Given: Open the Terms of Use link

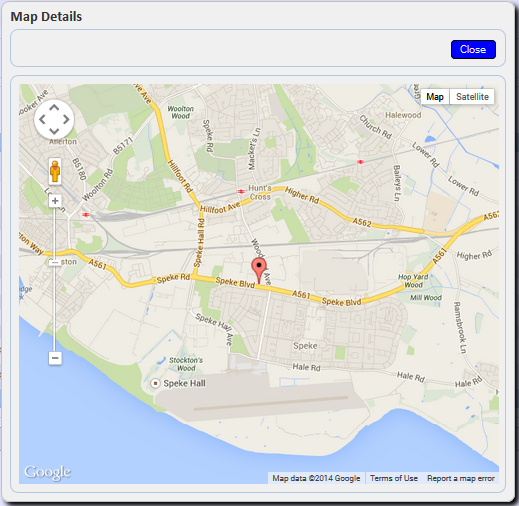Looking at the screenshot, I should tap(394, 478).
